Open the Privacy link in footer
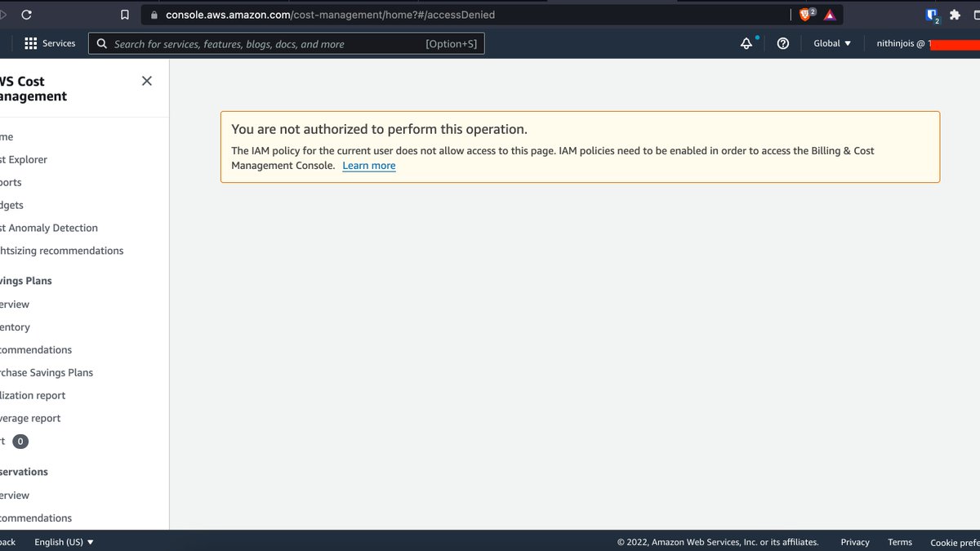 point(854,541)
